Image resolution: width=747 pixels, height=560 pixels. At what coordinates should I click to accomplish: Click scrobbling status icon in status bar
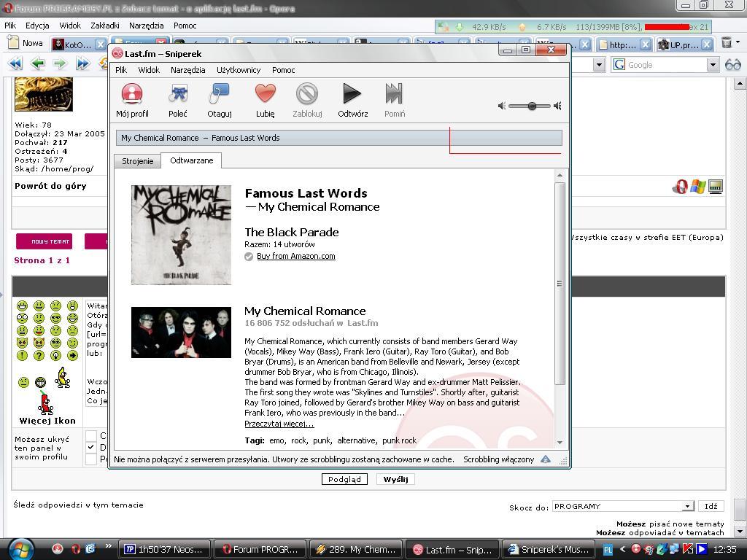[x=546, y=459]
